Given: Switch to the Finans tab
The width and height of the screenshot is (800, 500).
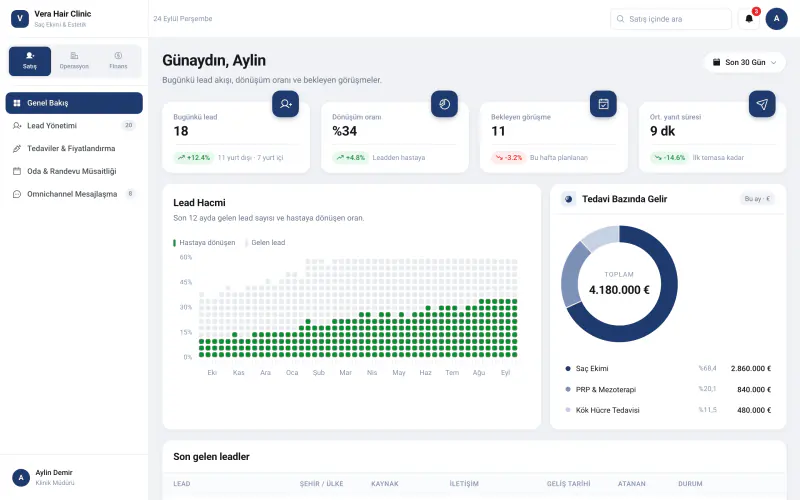Looking at the screenshot, I should click(x=118, y=61).
